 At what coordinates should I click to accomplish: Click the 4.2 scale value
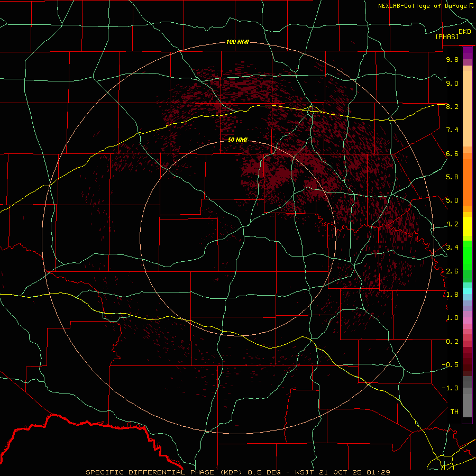[x=452, y=224]
